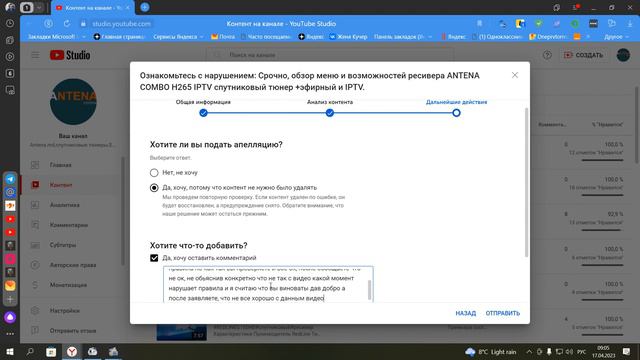This screenshot has height=360, width=640.
Task: Open browser history clock icon
Action: (10, 24)
